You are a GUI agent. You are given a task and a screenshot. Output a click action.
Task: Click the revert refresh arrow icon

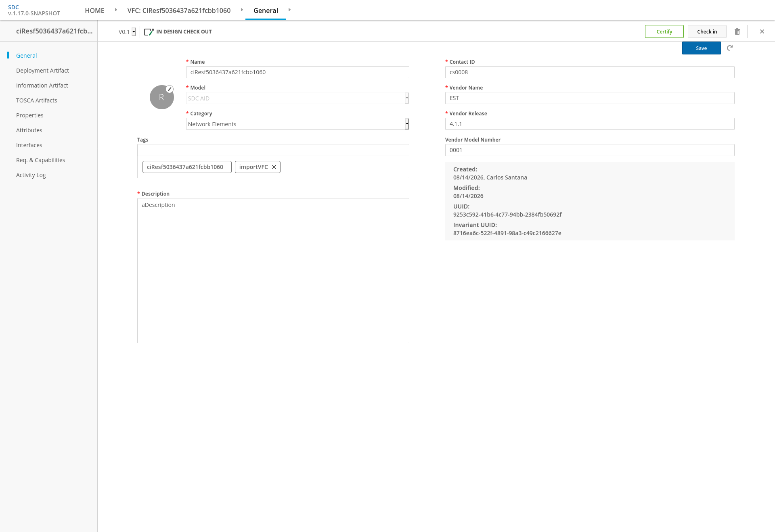click(x=730, y=48)
